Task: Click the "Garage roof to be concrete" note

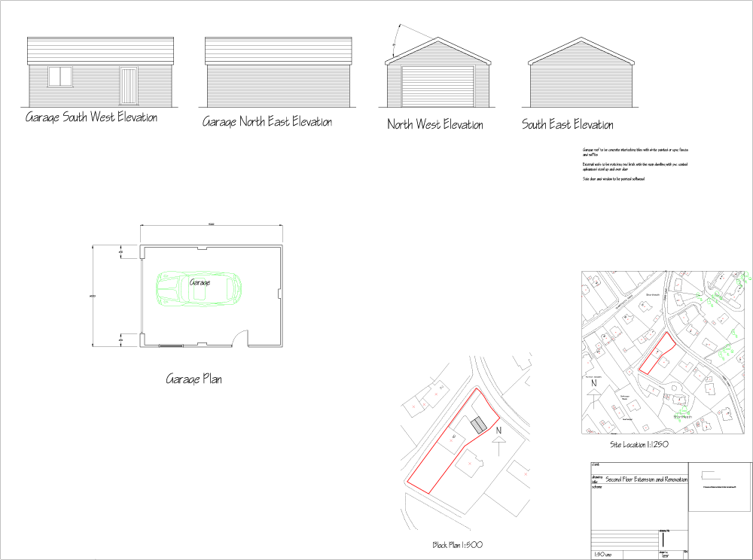Action: 636,153
